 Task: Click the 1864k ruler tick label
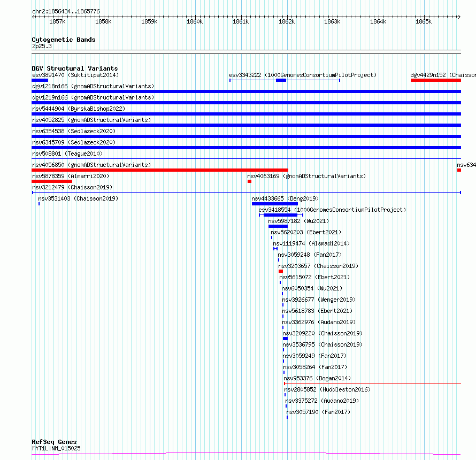(378, 21)
